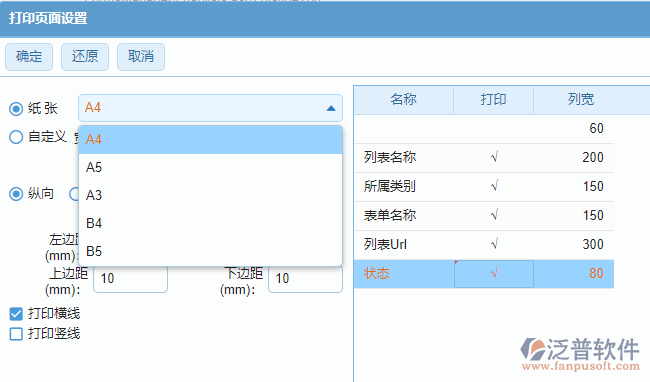Choose A3 in the dropdown list
650x382 pixels.
210,195
